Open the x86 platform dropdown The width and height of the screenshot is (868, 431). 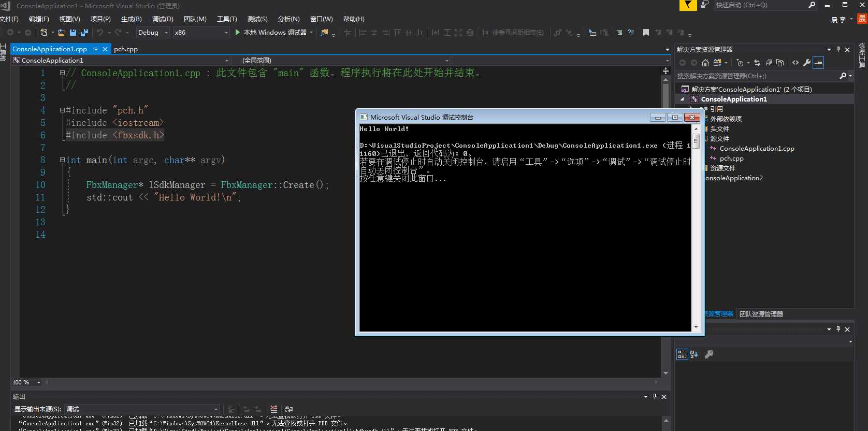click(x=201, y=33)
